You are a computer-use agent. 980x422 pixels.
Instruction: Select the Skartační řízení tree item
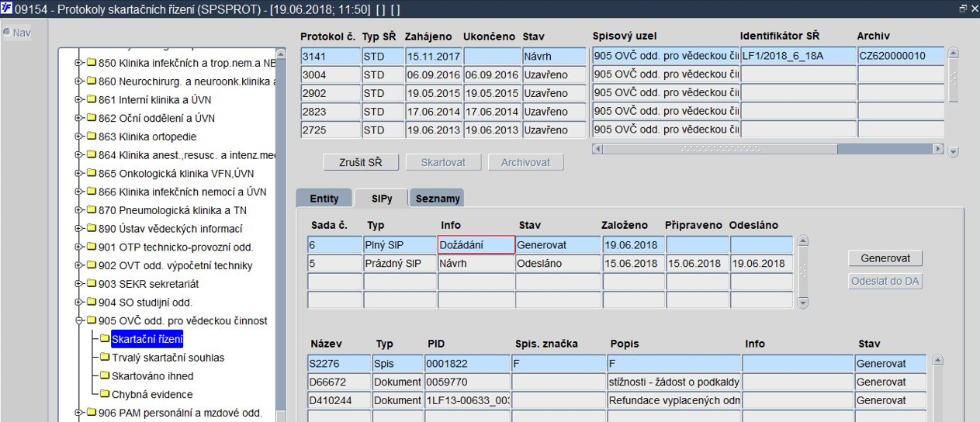(x=147, y=339)
